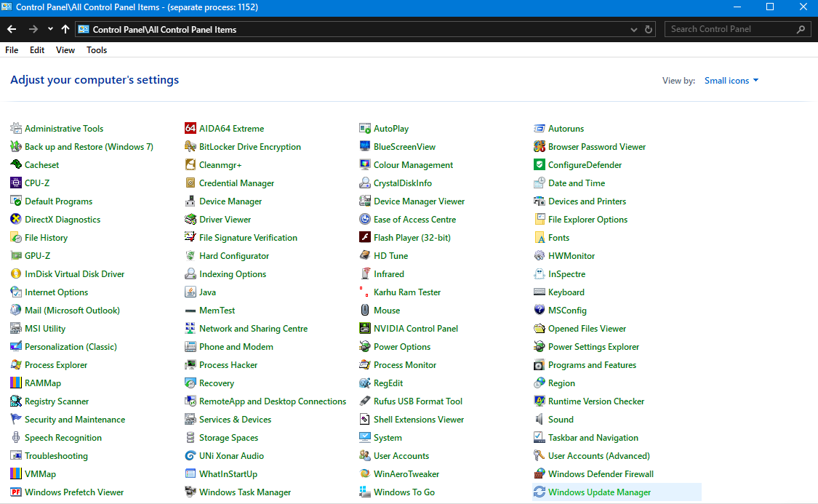Click the Karhu Ram Tester icon
This screenshot has height=504, width=818.
(x=365, y=292)
